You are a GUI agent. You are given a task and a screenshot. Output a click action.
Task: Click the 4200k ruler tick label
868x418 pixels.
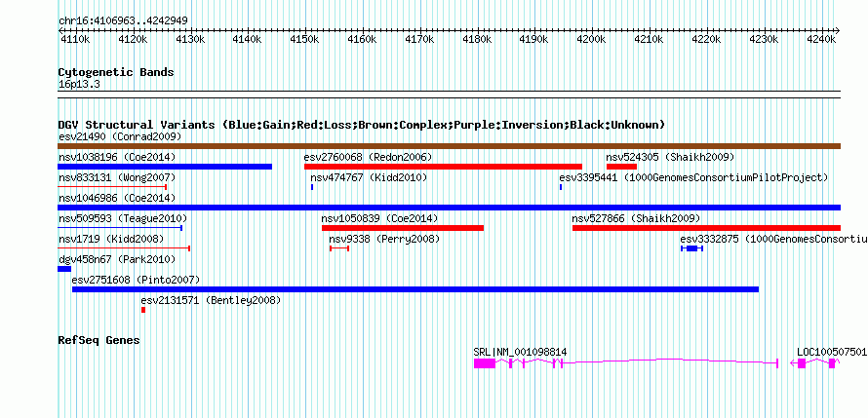click(x=591, y=40)
